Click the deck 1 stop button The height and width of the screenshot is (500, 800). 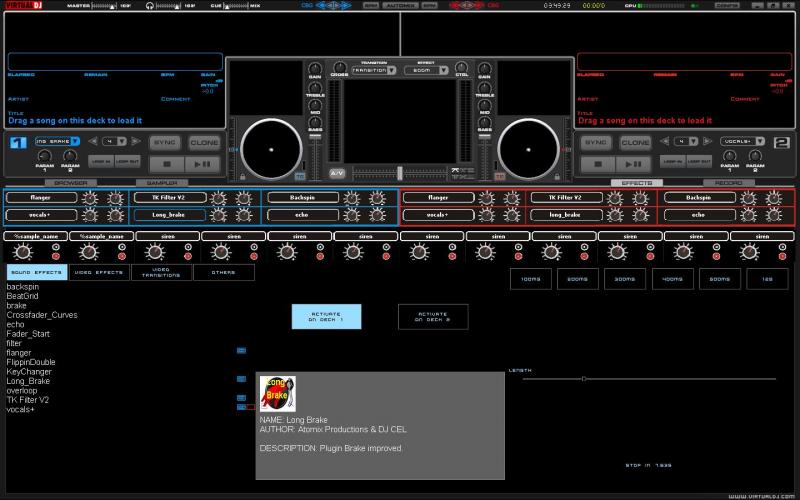click(x=166, y=164)
